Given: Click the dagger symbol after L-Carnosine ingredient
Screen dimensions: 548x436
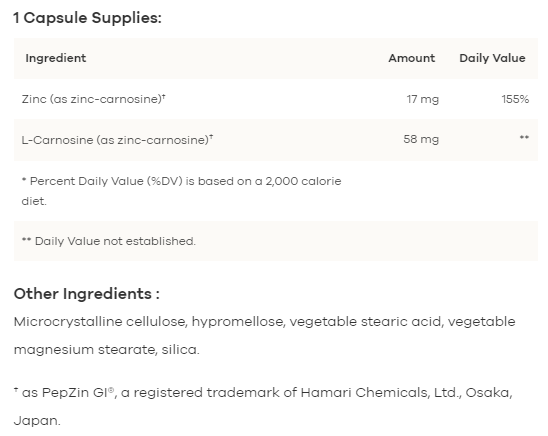Looking at the screenshot, I should click(x=211, y=137).
